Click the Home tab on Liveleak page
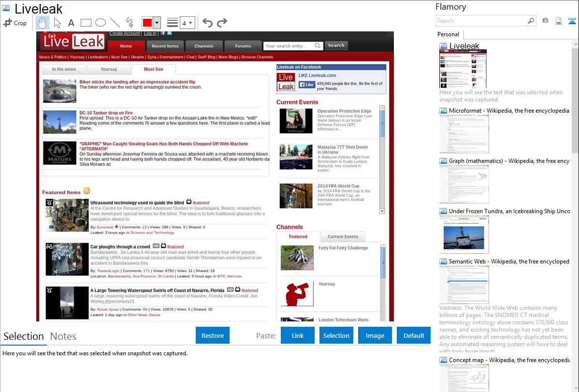 click(x=126, y=46)
